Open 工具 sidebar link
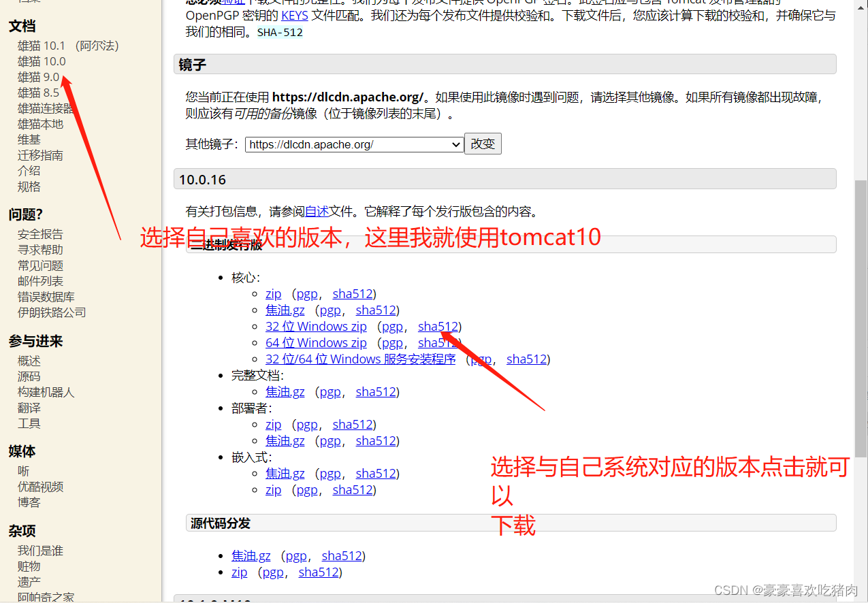868x603 pixels. [x=29, y=423]
